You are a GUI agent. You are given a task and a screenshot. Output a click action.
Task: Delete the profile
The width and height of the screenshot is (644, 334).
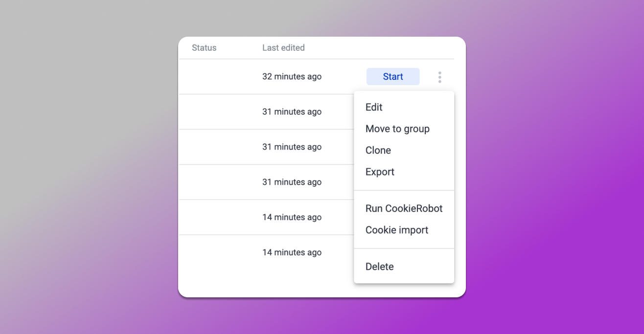(379, 267)
